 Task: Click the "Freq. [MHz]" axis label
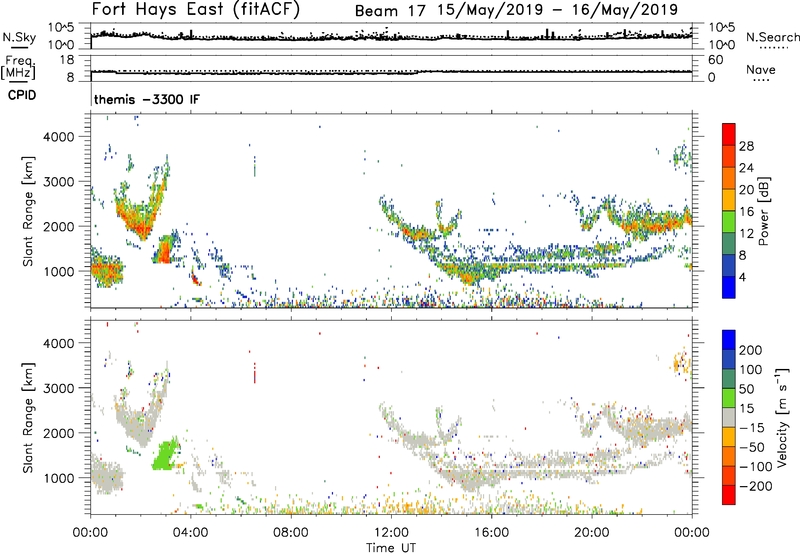18,67
